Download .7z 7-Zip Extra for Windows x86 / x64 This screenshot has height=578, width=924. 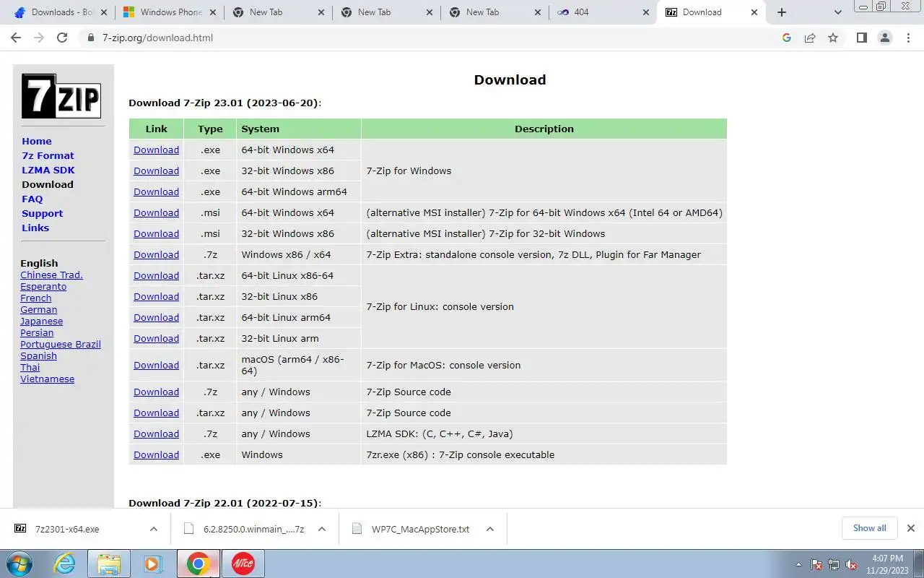pyautogui.click(x=156, y=254)
